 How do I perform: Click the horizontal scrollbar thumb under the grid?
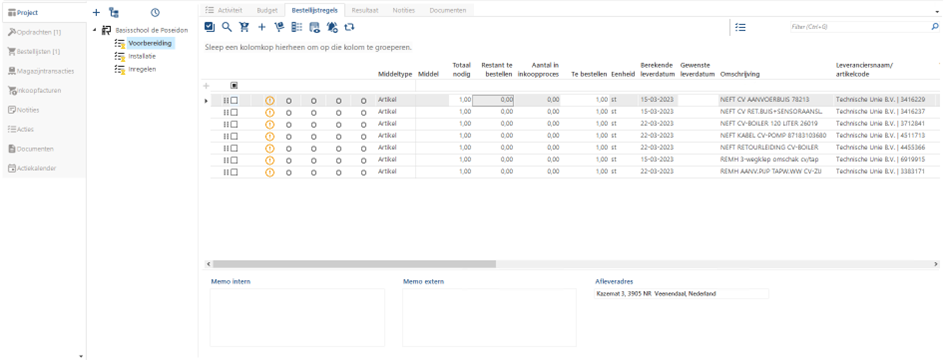pyautogui.click(x=354, y=264)
